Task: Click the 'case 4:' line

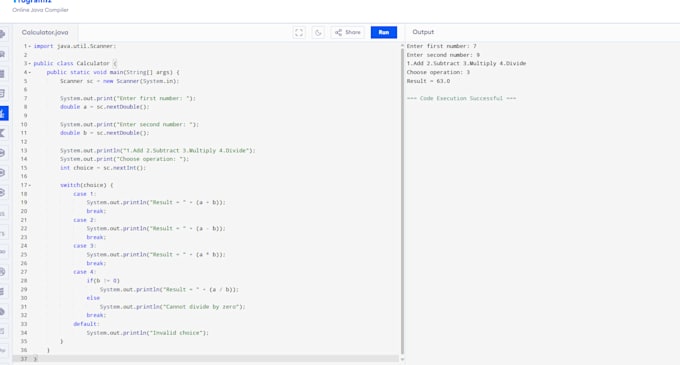Action: click(x=85, y=272)
